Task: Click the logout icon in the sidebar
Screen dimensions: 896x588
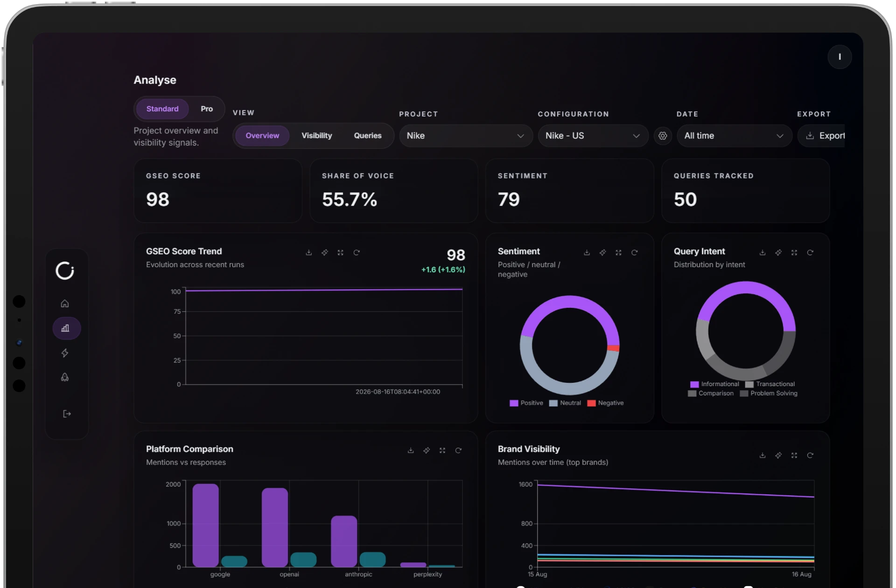Action: 67,414
